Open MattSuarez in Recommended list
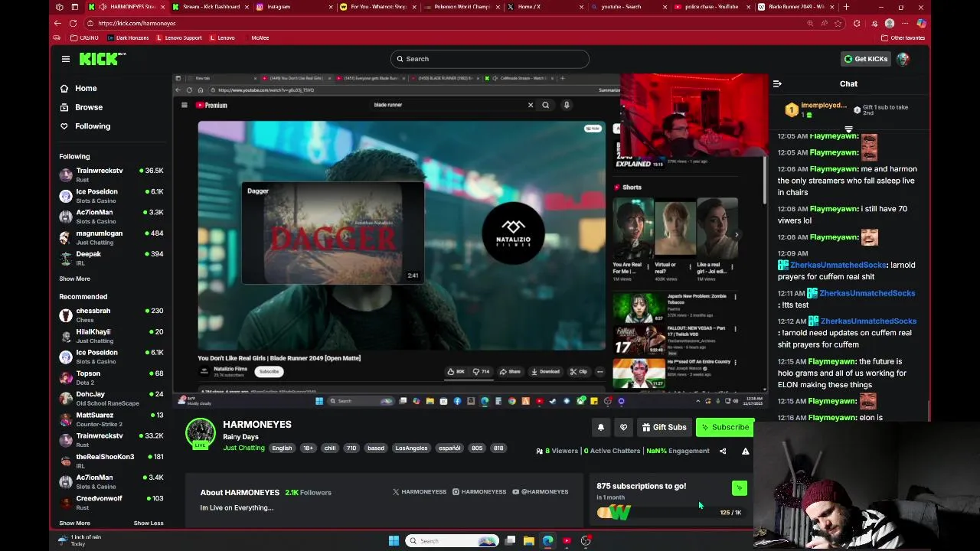Image resolution: width=980 pixels, height=551 pixels. pyautogui.click(x=112, y=419)
